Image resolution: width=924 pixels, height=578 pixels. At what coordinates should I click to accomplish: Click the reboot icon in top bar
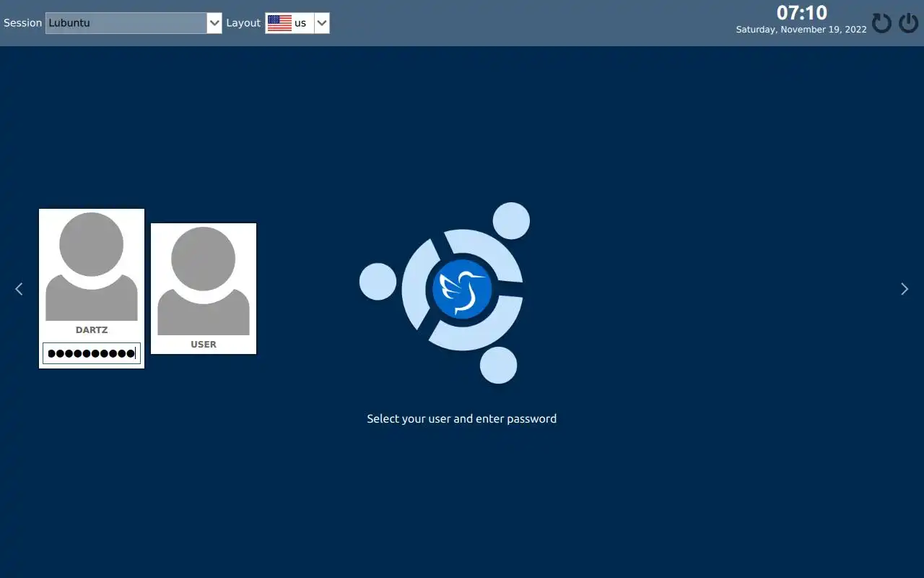click(881, 23)
